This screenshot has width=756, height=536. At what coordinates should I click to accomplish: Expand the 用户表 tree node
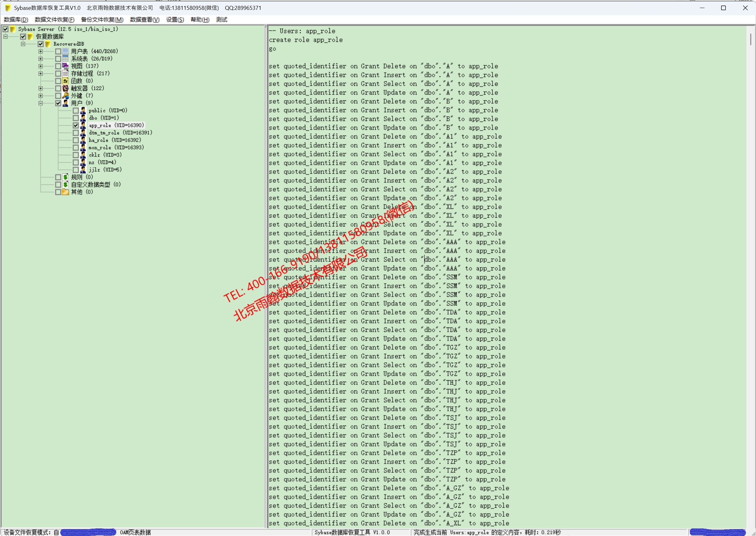pyautogui.click(x=41, y=51)
